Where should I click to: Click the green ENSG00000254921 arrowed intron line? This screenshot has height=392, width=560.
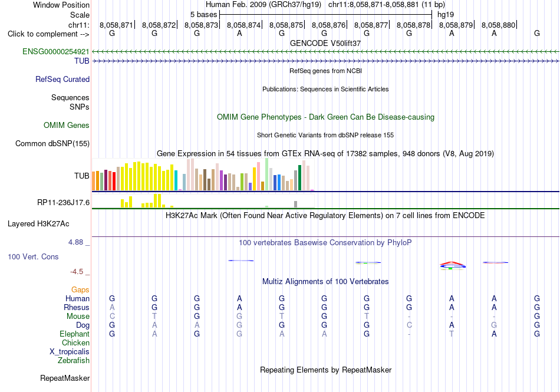click(326, 52)
